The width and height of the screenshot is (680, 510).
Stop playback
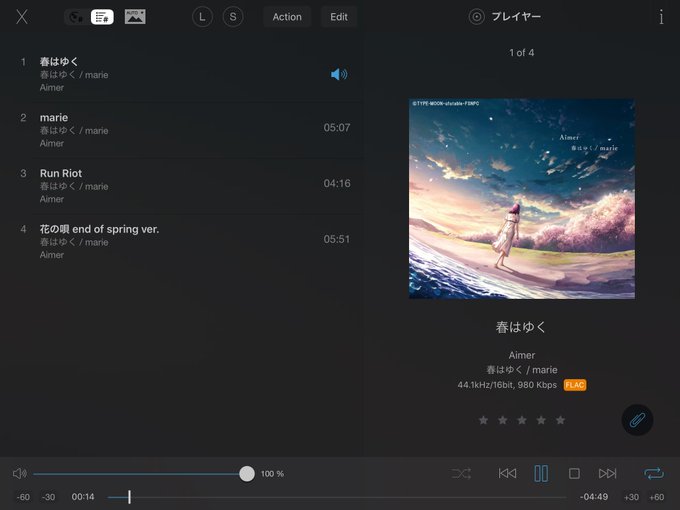(574, 474)
